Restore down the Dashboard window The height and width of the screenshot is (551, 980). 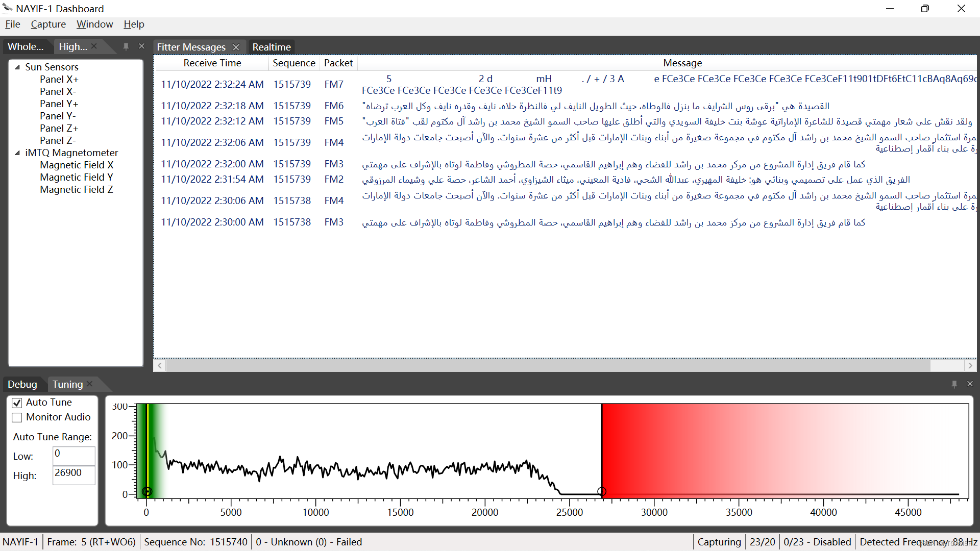(x=925, y=9)
